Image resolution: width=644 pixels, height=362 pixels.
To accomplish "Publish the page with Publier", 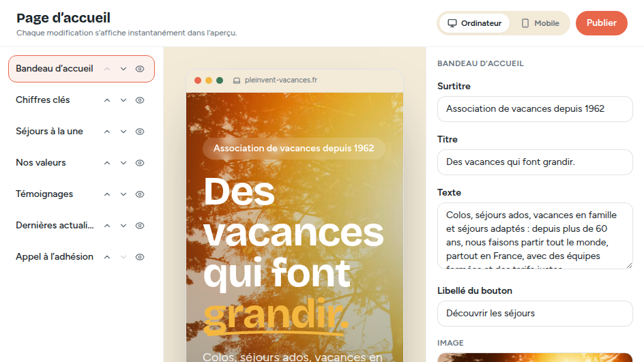I will tap(601, 23).
